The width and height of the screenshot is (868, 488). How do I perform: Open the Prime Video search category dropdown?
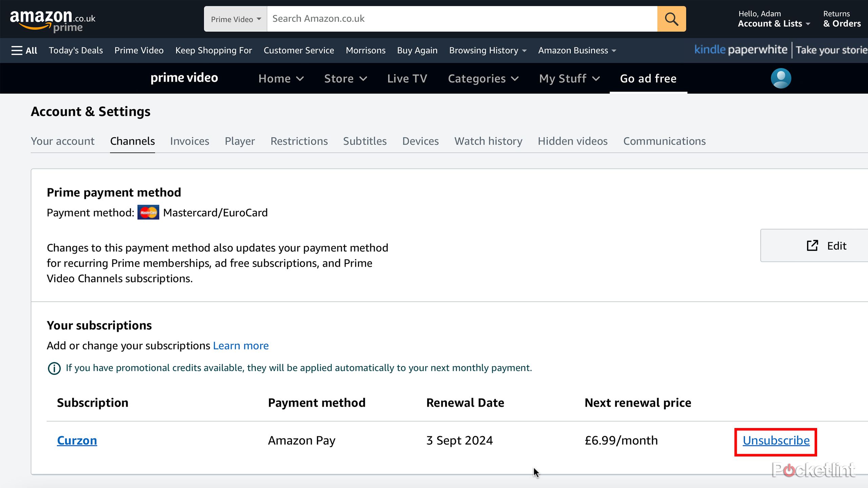236,19
